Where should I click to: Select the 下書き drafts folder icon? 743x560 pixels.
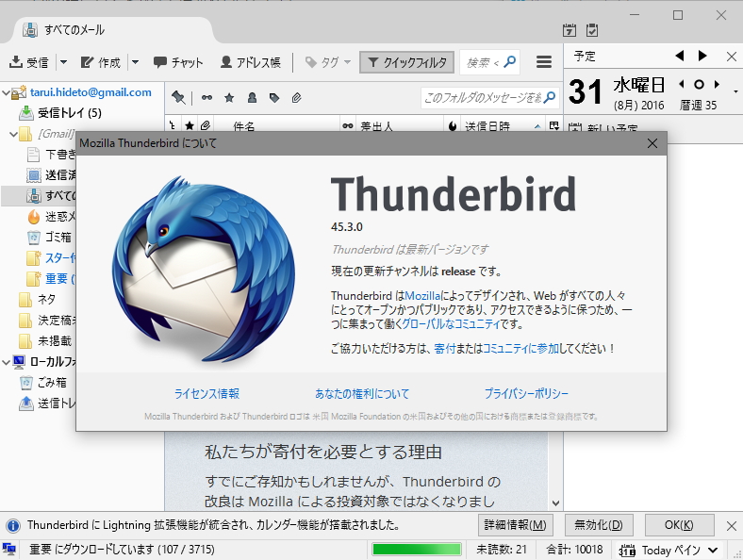coord(33,155)
